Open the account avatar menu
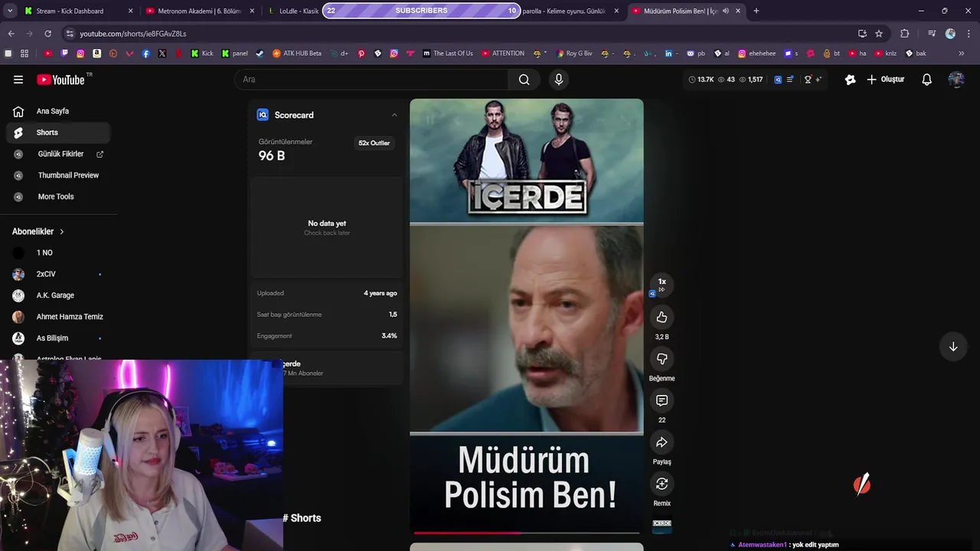The height and width of the screenshot is (551, 980). 956,80
